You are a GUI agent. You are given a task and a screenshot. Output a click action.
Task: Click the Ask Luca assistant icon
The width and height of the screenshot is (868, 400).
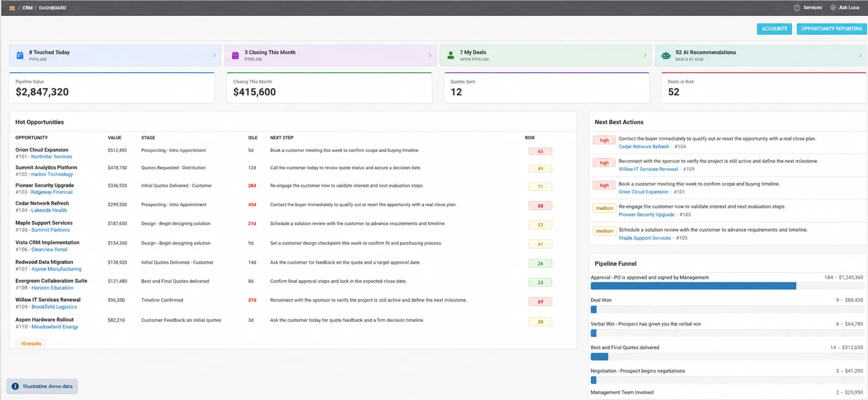[x=833, y=8]
